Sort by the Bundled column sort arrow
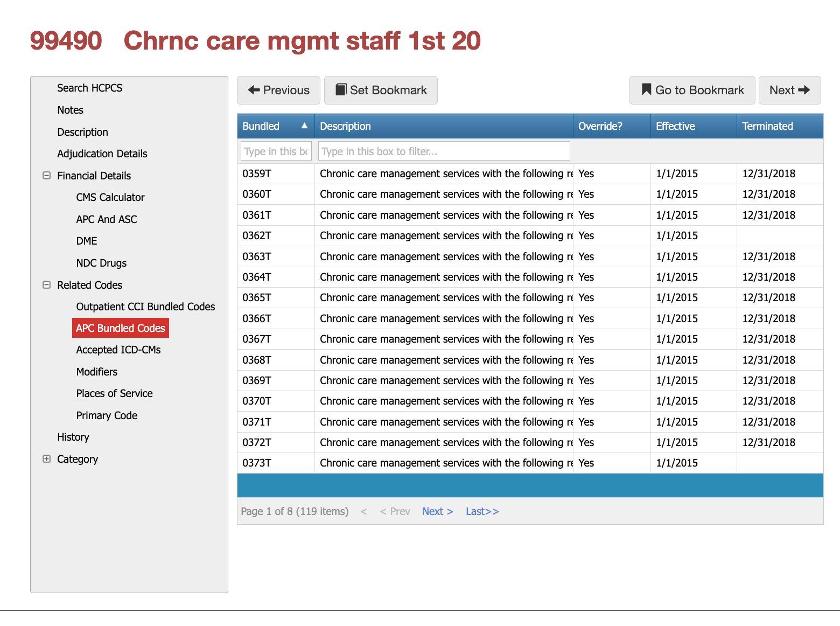Viewport: 840px width, 626px height. coord(304,126)
